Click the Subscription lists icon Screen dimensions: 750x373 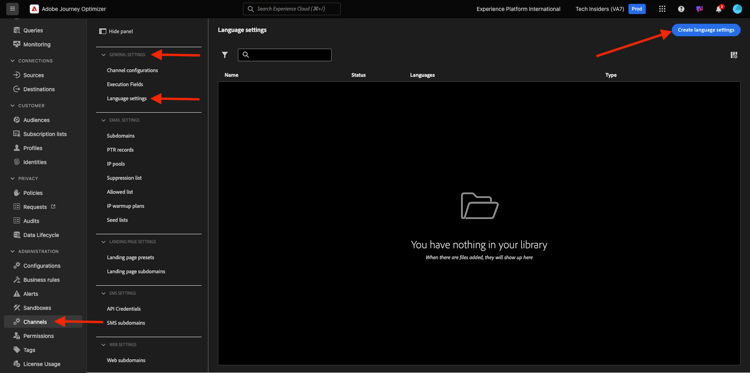click(x=17, y=134)
